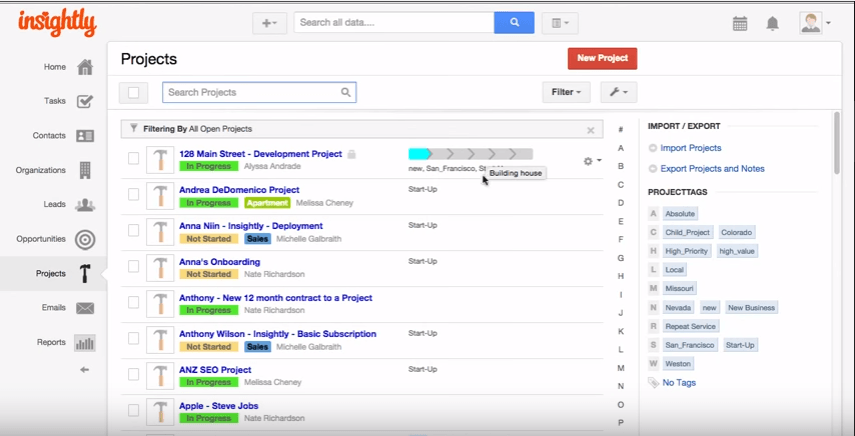The image size is (855, 436).
Task: Click the page vertical scrollbar
Action: coord(837,143)
